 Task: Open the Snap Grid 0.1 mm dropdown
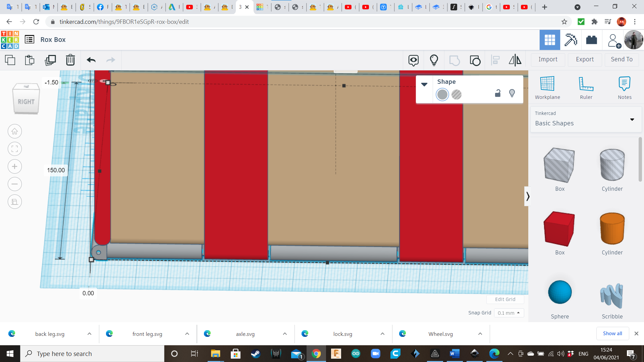[508, 313]
